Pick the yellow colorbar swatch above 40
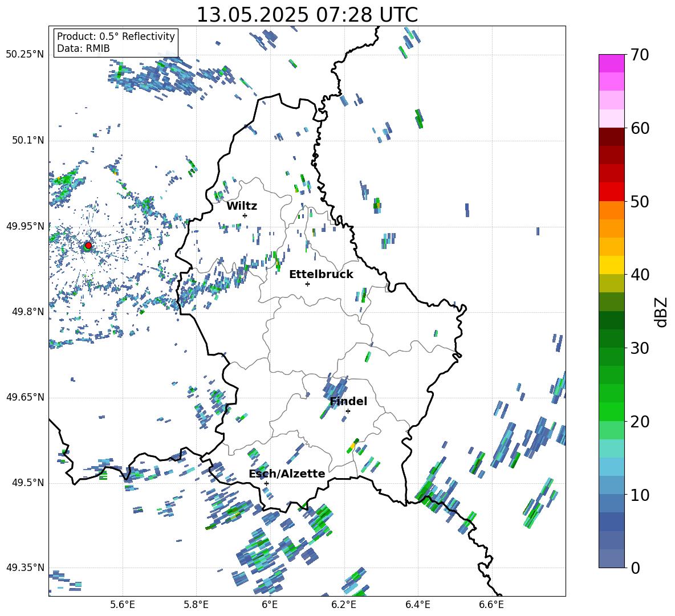Image resolution: width=675 pixels, height=616 pixels. pos(612,265)
